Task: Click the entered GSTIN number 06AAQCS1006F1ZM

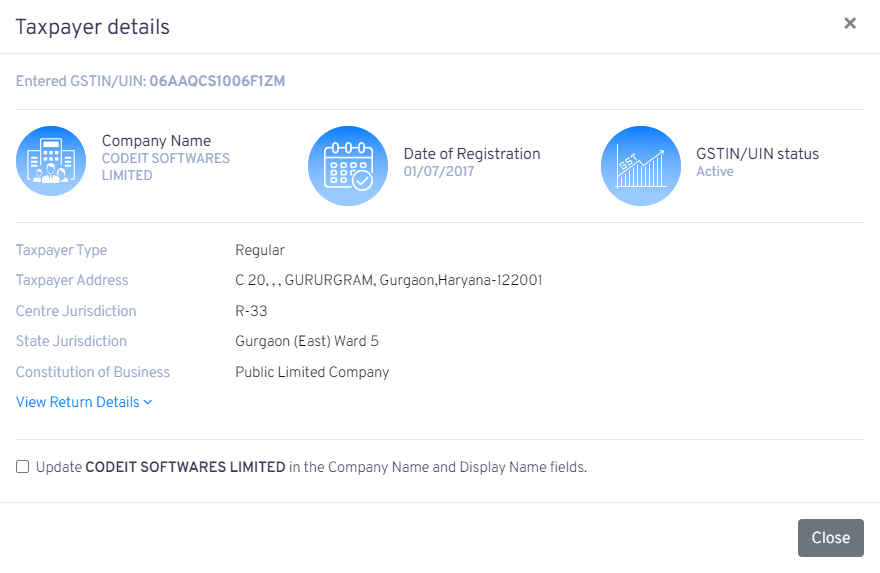Action: (x=217, y=81)
